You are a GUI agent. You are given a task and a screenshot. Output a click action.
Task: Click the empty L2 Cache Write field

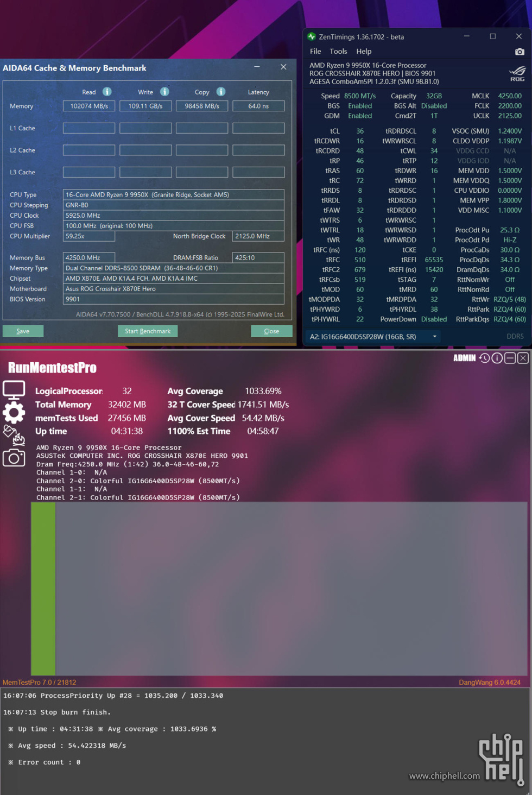(145, 150)
